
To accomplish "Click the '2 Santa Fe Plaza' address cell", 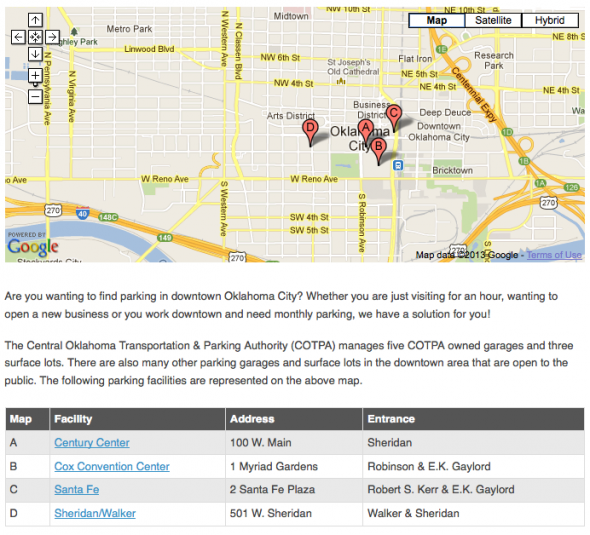I will click(x=294, y=489).
